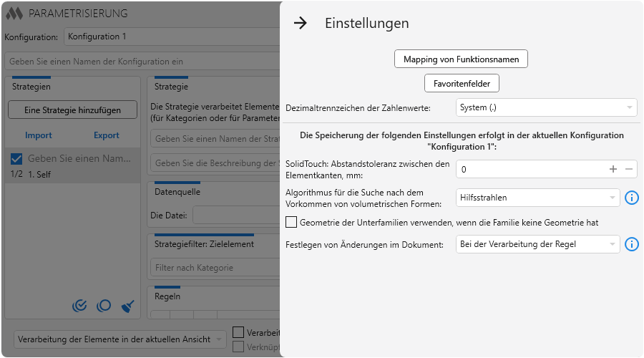Click the info icon next to Hilfsstrahlen
This screenshot has width=644, height=358.
pos(631,198)
